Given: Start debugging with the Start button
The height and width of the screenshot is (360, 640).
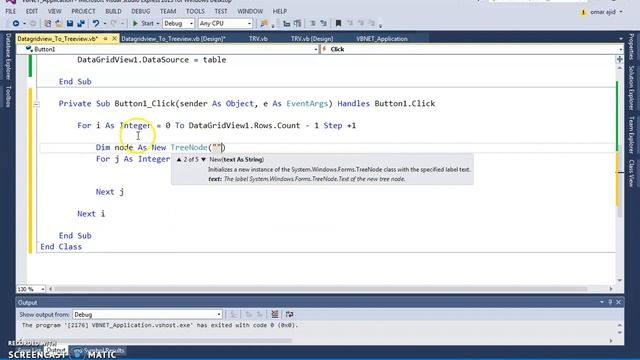Looking at the screenshot, I should 143,24.
